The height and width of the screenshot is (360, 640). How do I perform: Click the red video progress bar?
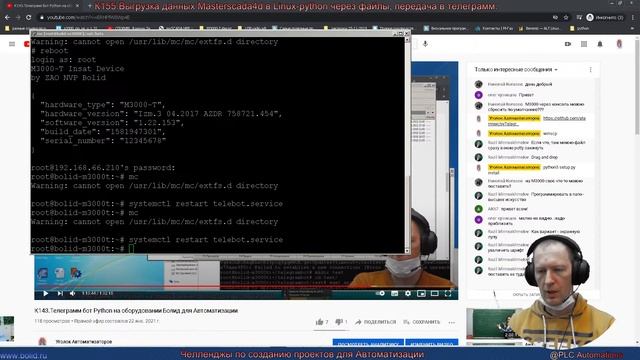pos(246,287)
